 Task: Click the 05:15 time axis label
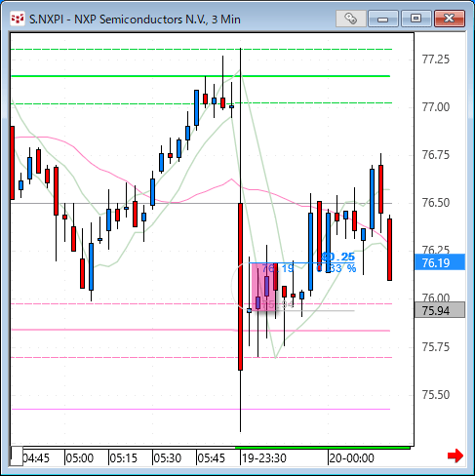124,458
